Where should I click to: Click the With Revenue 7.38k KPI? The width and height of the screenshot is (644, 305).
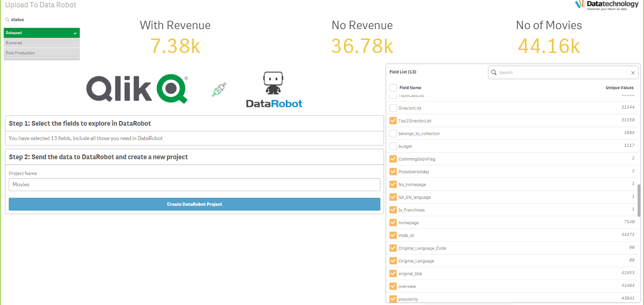point(175,37)
